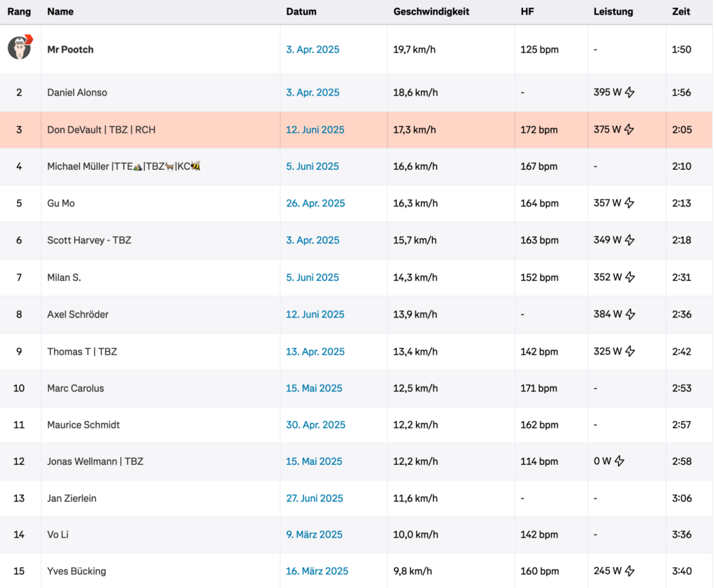The width and height of the screenshot is (716, 588).
Task: Select athlete name Axel Schröder
Action: click(78, 314)
